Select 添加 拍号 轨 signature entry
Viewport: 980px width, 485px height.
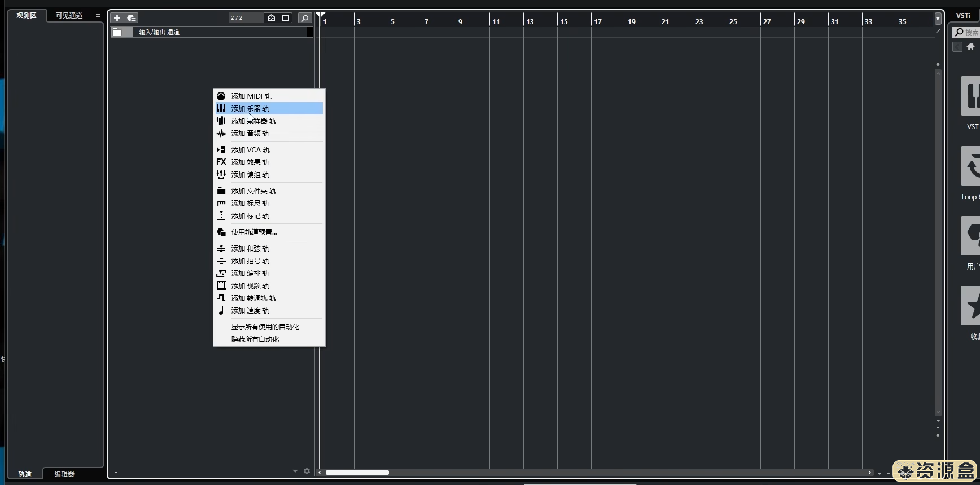coord(269,261)
